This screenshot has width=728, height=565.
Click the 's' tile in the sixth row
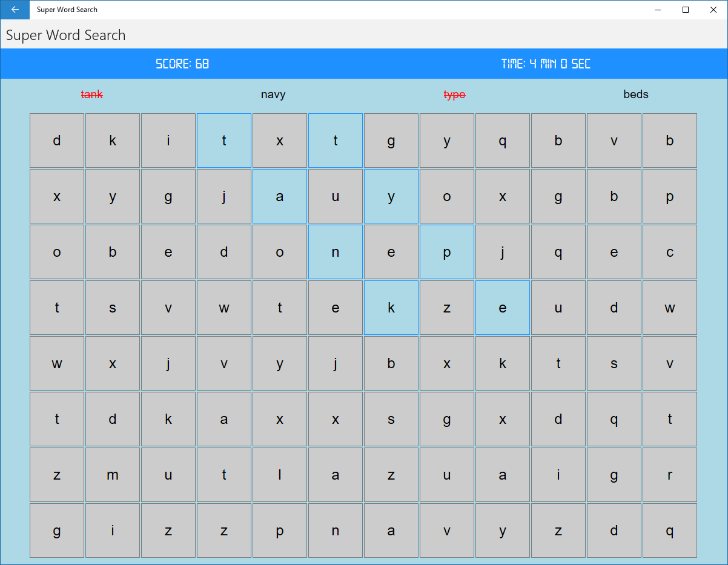coord(391,419)
